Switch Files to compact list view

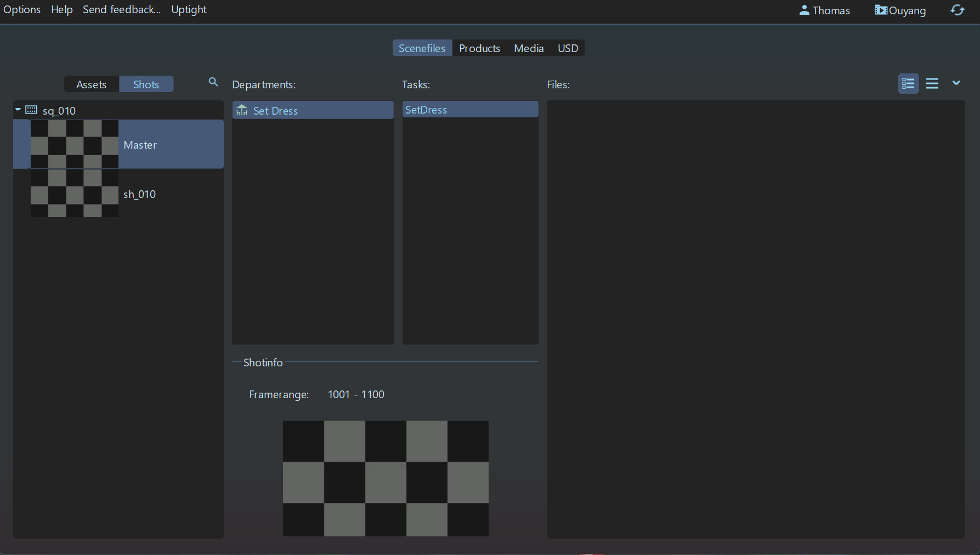932,83
